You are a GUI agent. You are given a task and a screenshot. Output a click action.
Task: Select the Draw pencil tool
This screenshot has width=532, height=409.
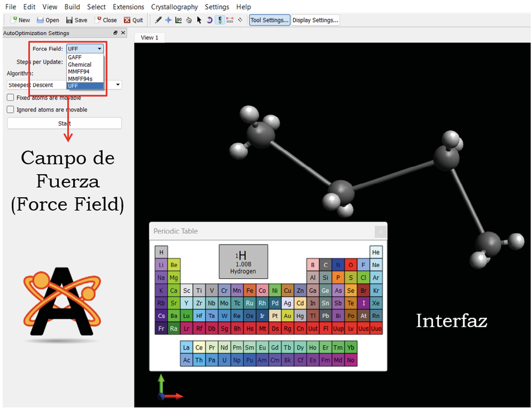click(x=158, y=20)
